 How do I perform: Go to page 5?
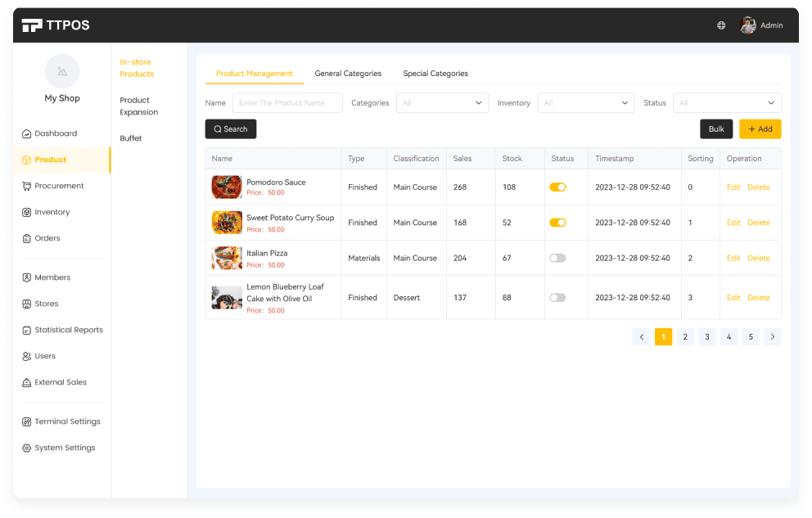(x=751, y=337)
